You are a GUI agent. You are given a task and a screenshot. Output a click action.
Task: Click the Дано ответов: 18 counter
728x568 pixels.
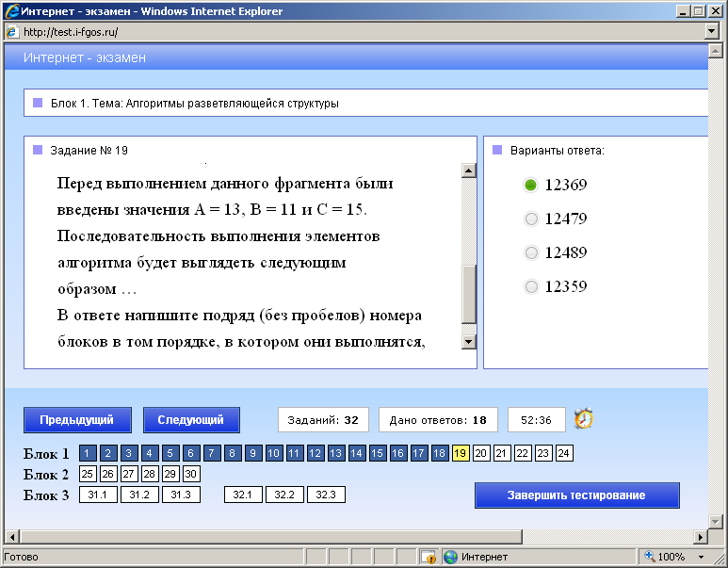click(x=438, y=420)
